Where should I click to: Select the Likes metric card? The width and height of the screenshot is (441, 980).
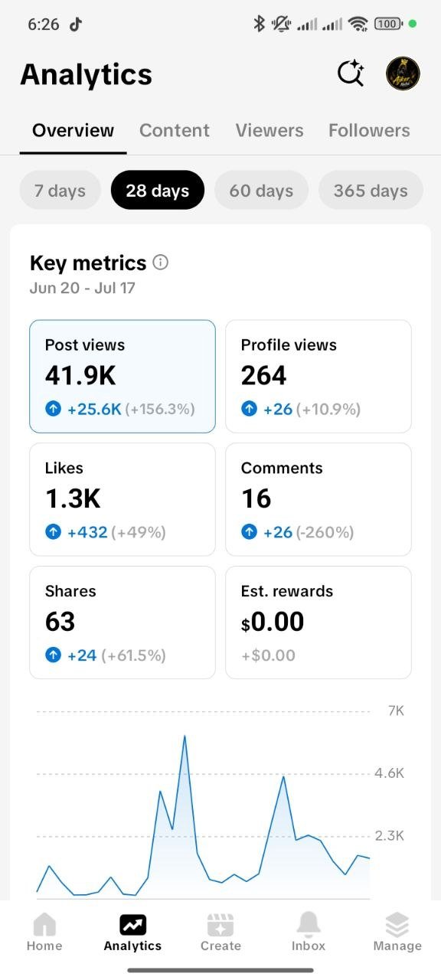[122, 499]
